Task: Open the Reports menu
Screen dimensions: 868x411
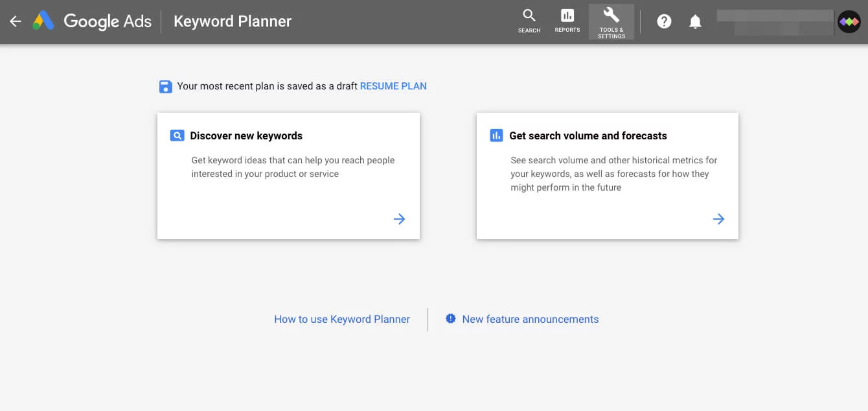Action: (x=567, y=21)
